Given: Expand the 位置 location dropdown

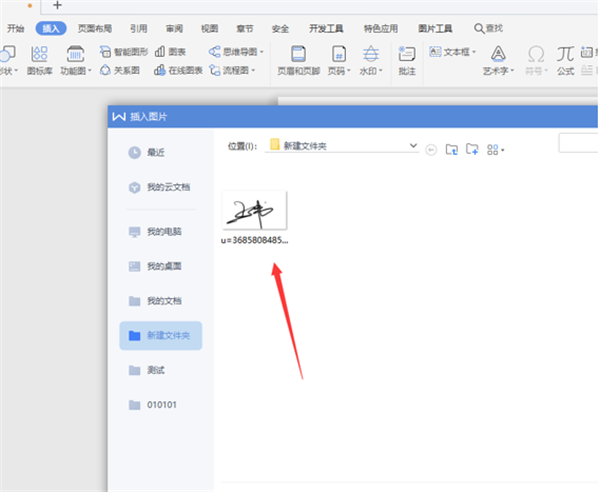Looking at the screenshot, I should tap(413, 146).
